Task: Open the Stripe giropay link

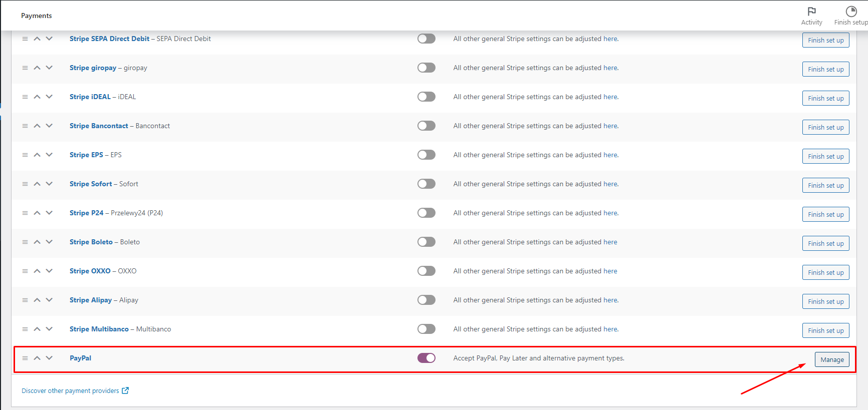Action: coord(93,68)
